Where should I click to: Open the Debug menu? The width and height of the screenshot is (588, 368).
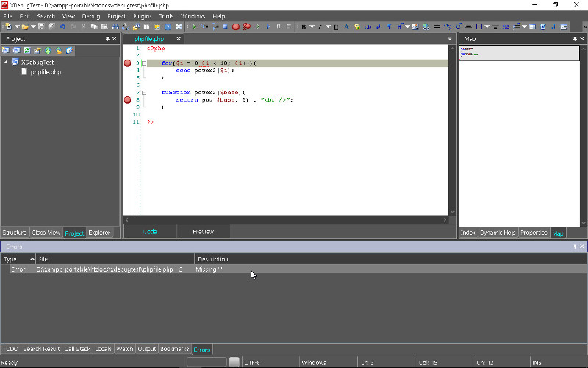tap(91, 16)
